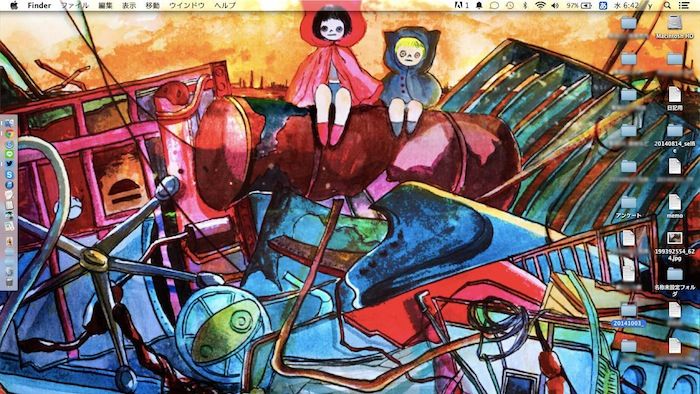Click the Bluetooth status icon
700x394 pixels.
(x=525, y=5)
